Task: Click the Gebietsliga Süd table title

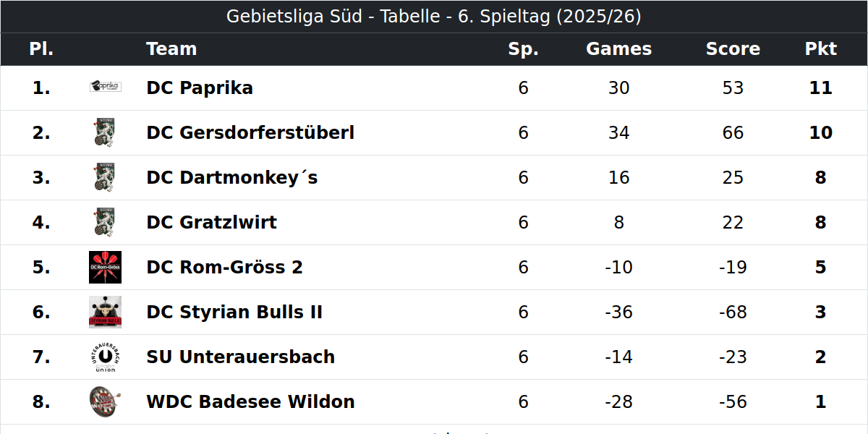Action: coord(434,17)
